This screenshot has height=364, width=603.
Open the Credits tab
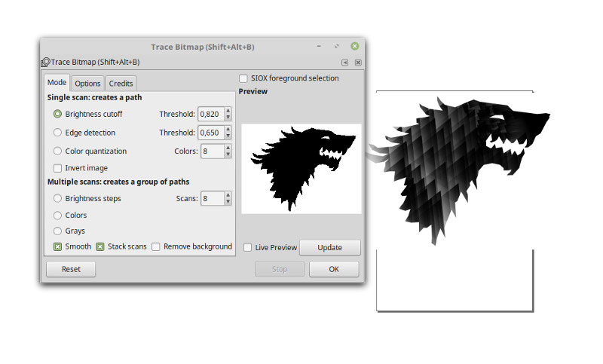coord(121,84)
